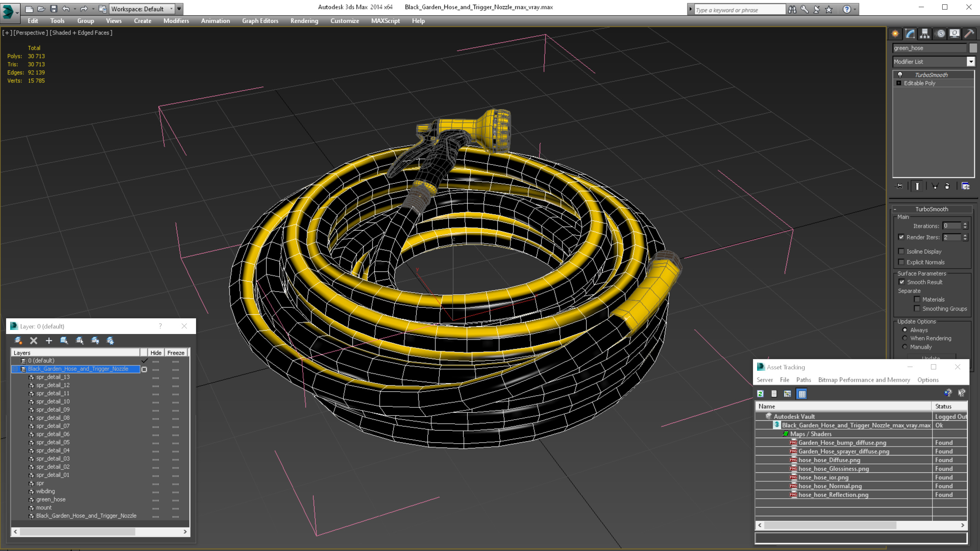Open Configure Modifier Sets icon
The height and width of the screenshot is (551, 980).
pos(966,186)
